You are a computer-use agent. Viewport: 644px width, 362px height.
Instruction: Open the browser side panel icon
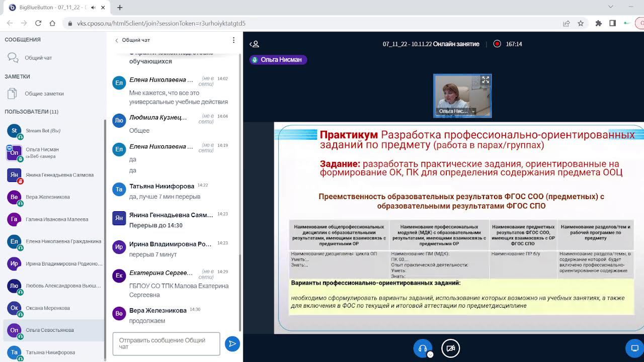coord(612,23)
